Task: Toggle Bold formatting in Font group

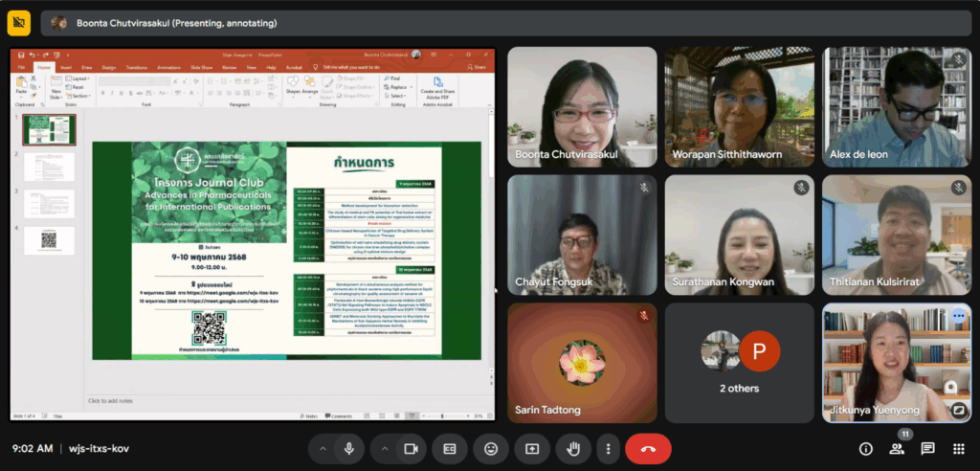Action: click(x=102, y=93)
